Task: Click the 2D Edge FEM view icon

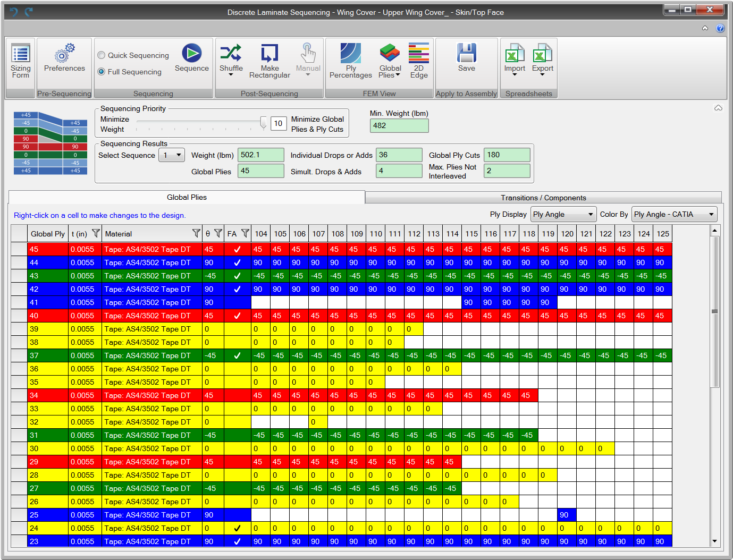Action: 419,60
